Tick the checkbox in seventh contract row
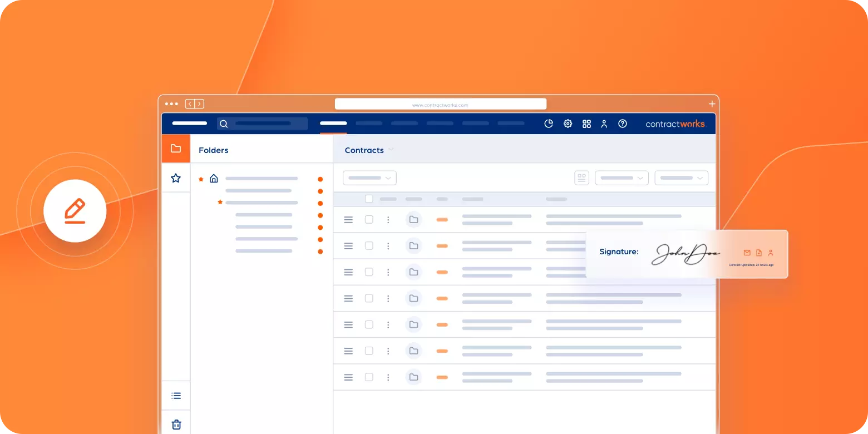 coord(369,377)
